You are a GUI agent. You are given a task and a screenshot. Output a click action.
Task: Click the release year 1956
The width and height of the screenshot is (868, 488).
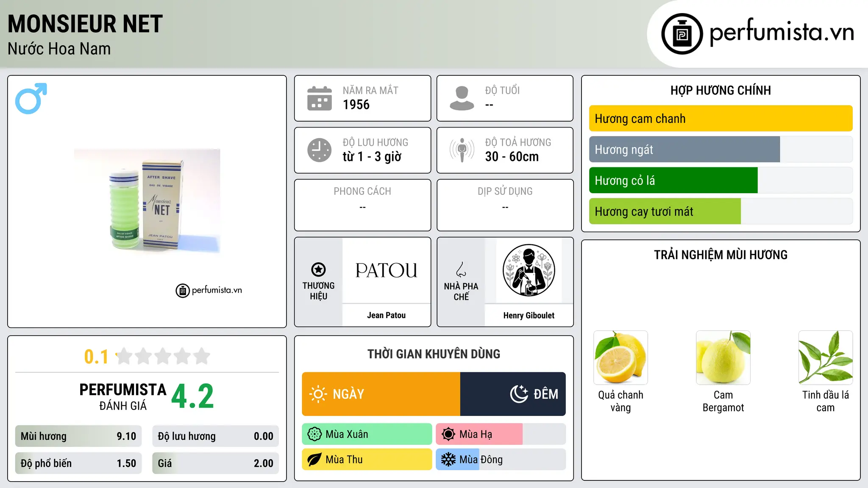[356, 105]
